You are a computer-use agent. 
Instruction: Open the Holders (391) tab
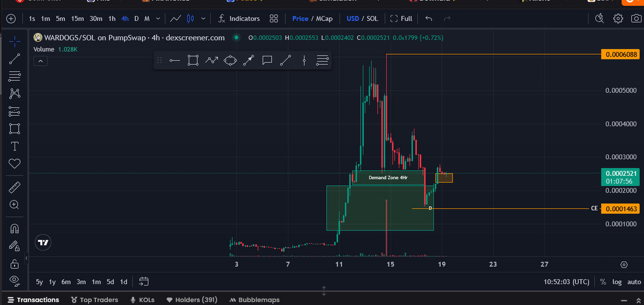[x=192, y=300]
